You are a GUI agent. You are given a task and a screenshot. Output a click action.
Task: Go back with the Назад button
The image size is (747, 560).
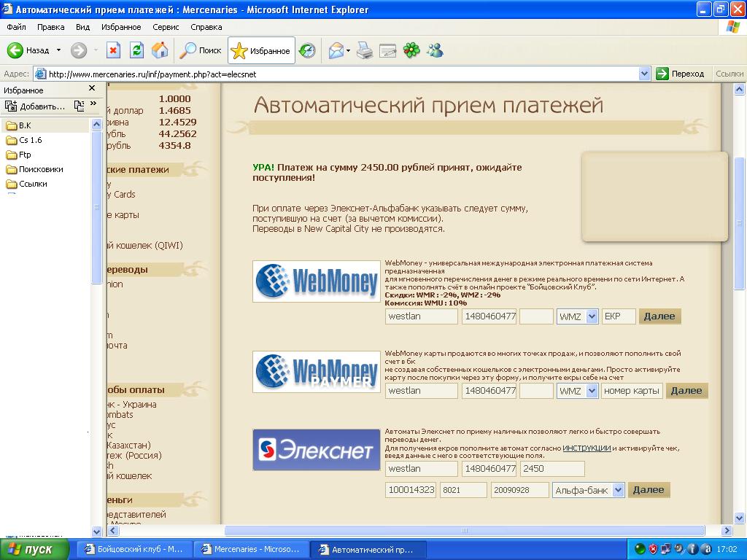click(x=28, y=50)
